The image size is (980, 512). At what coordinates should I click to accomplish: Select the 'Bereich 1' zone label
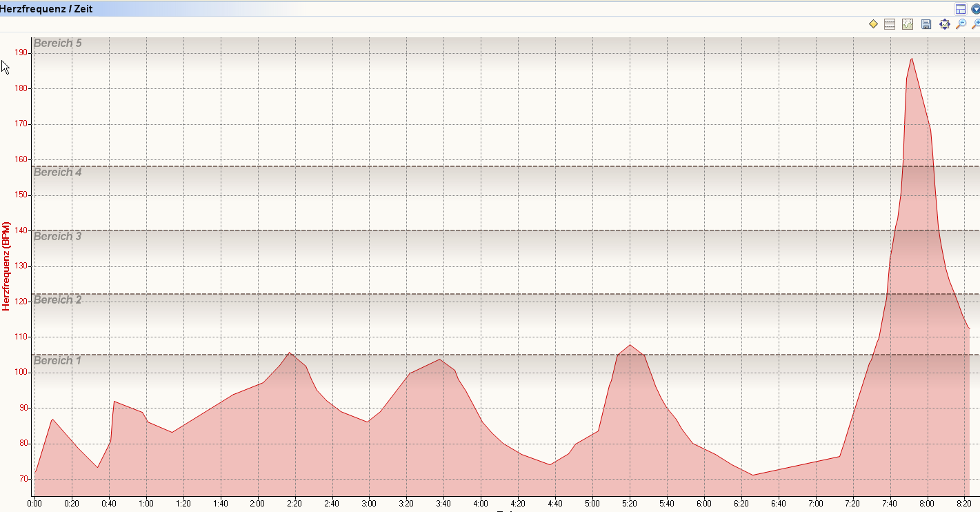click(57, 361)
